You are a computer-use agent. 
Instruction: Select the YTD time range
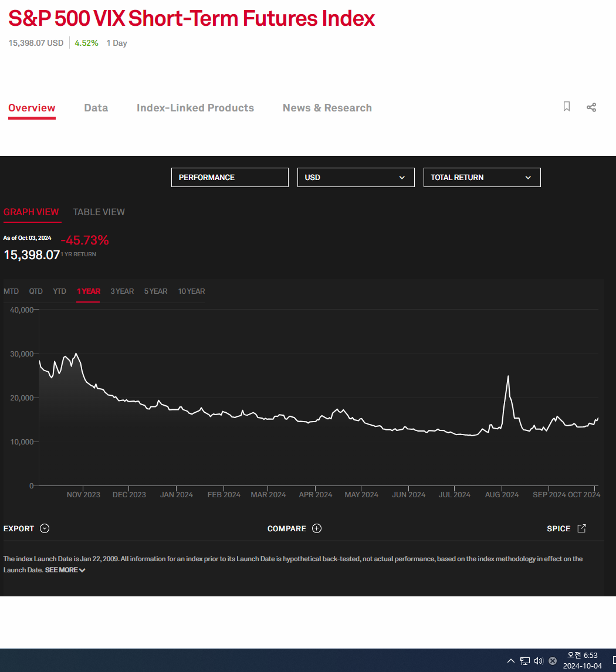point(60,291)
